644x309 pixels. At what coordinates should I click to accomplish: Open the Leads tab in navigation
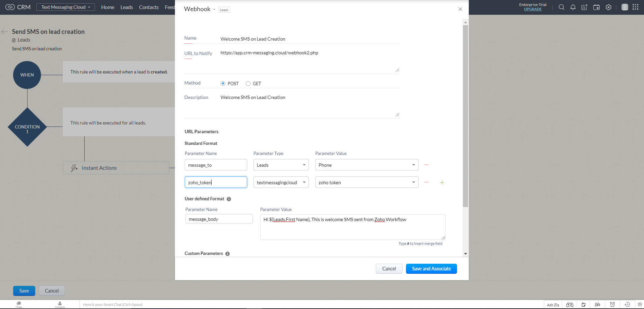[127, 7]
